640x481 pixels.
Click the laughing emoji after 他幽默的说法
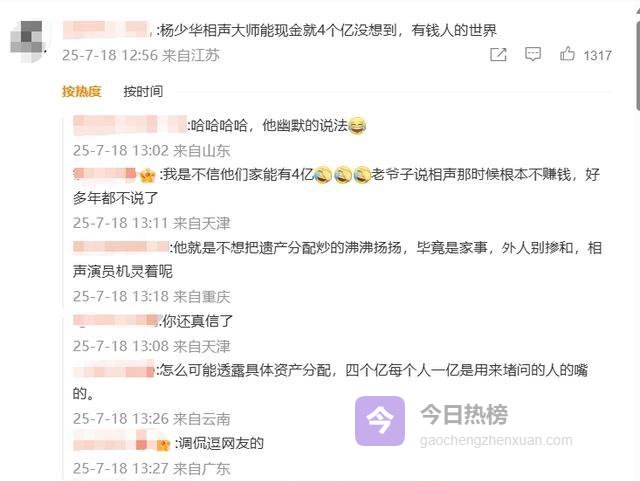click(357, 125)
